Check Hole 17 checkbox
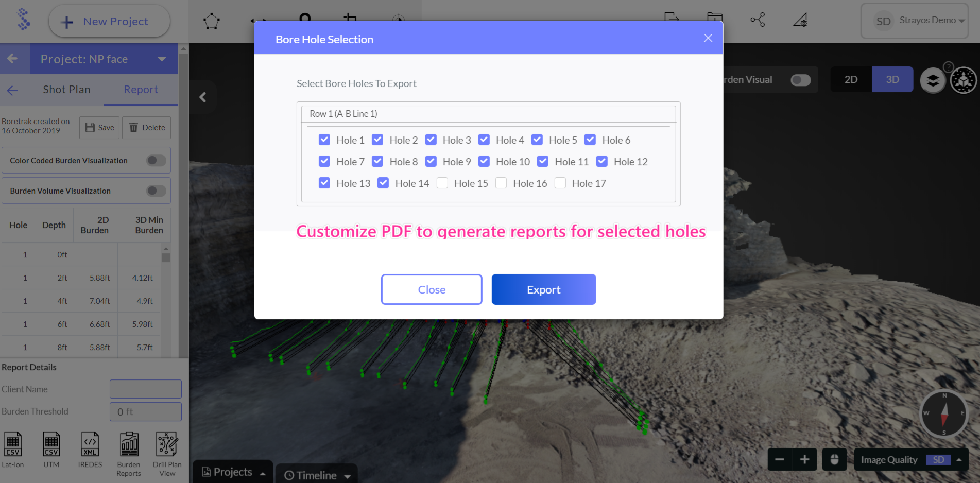980x483 pixels. [560, 183]
